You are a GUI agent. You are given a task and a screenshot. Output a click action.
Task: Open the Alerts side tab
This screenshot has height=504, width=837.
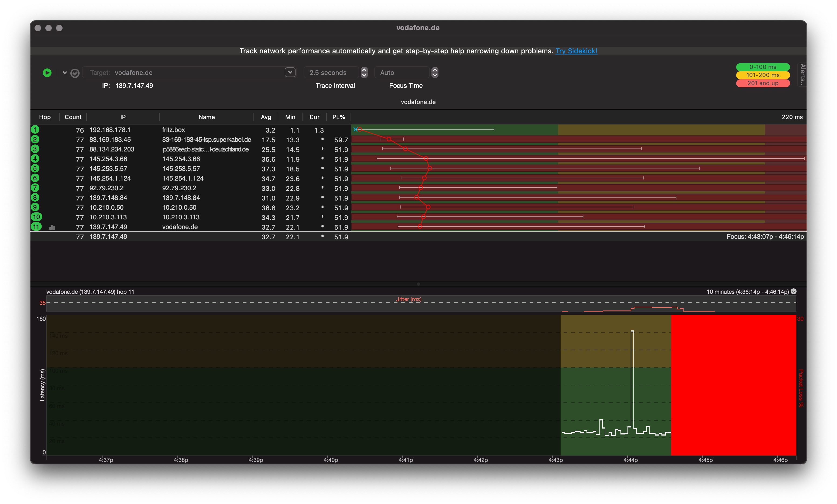pyautogui.click(x=802, y=74)
